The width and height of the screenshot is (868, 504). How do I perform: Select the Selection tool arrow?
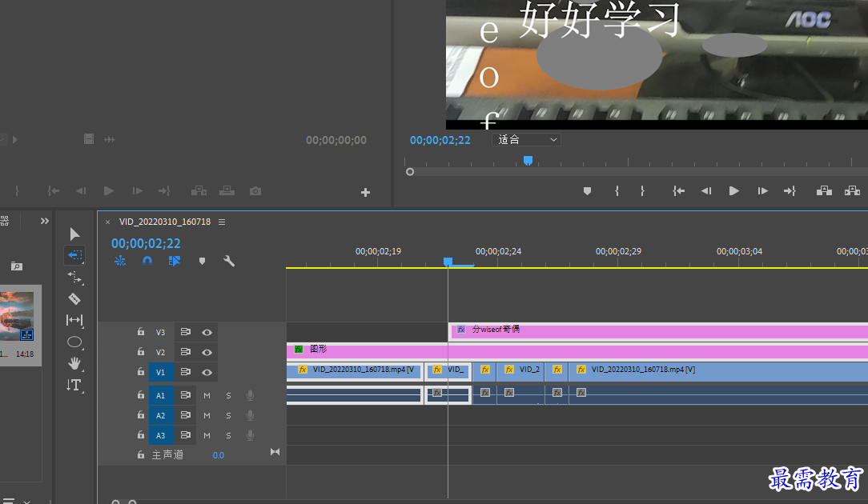coord(74,234)
